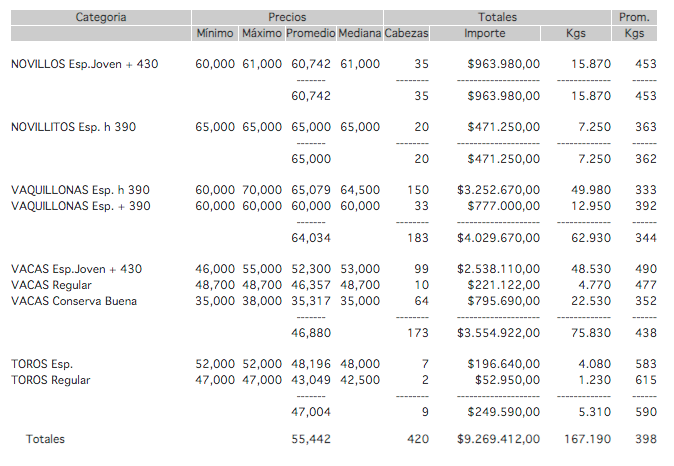Select the NOVILLOS Esp.Joven + 430 row label
This screenshot has width=674, height=466.
(84, 64)
